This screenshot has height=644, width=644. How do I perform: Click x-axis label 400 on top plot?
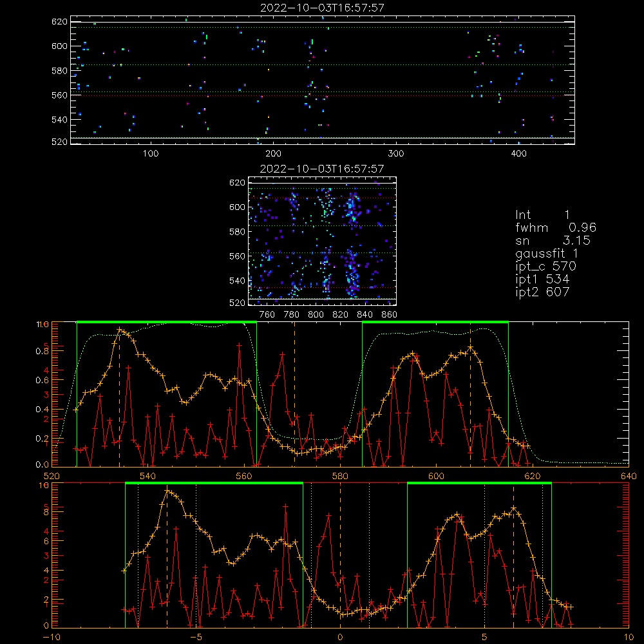click(x=518, y=153)
